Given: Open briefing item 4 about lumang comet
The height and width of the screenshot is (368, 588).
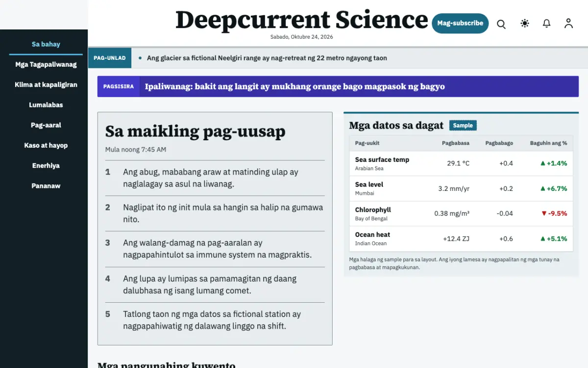Looking at the screenshot, I should [215, 285].
